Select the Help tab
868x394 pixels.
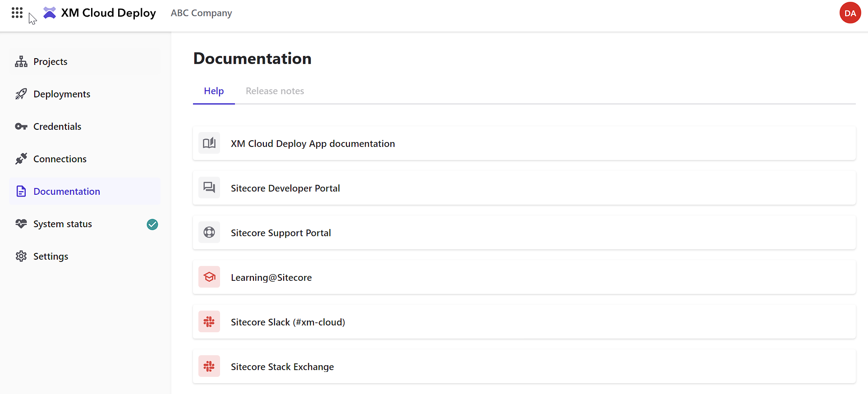[214, 91]
